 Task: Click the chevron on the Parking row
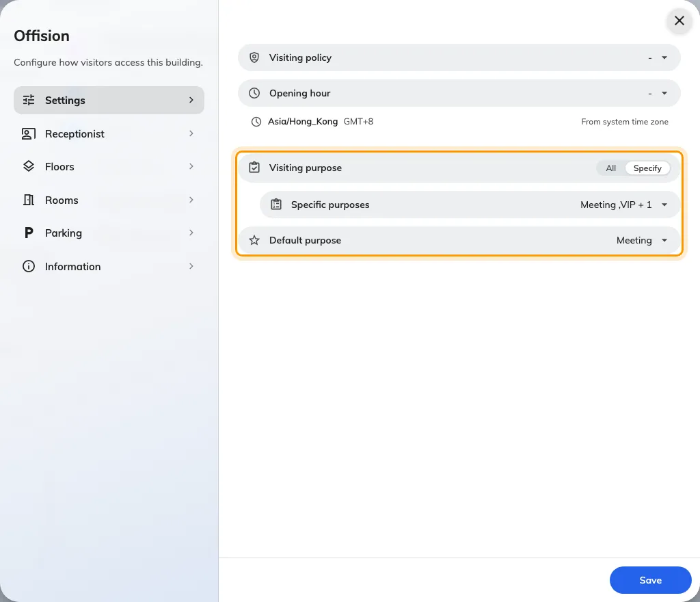coord(191,233)
